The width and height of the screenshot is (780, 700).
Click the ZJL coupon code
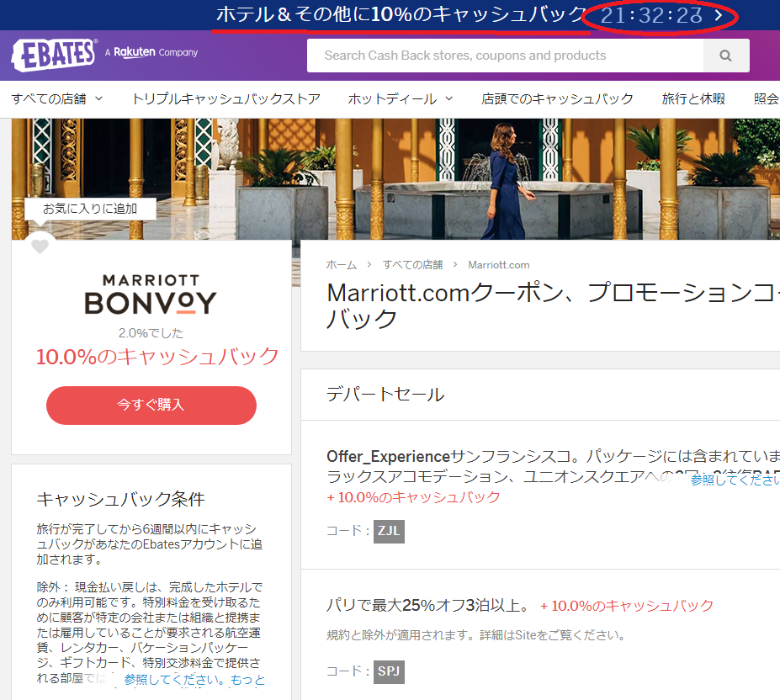point(389,531)
